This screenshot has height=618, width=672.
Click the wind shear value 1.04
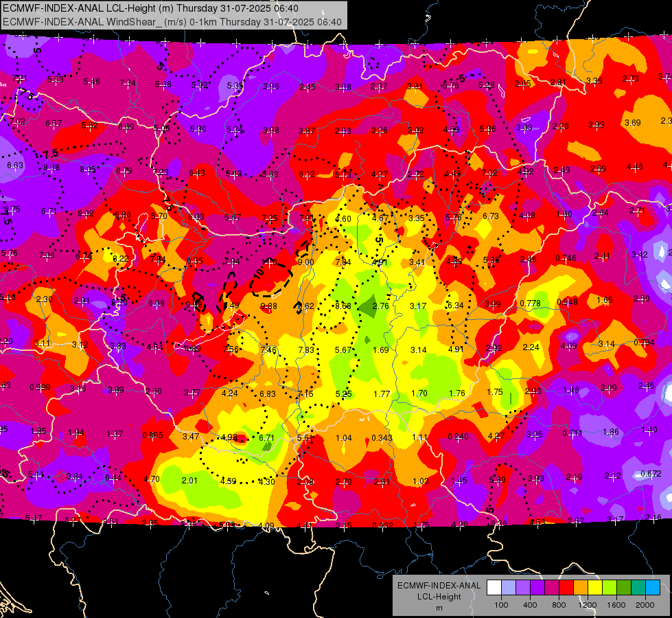pos(344,438)
